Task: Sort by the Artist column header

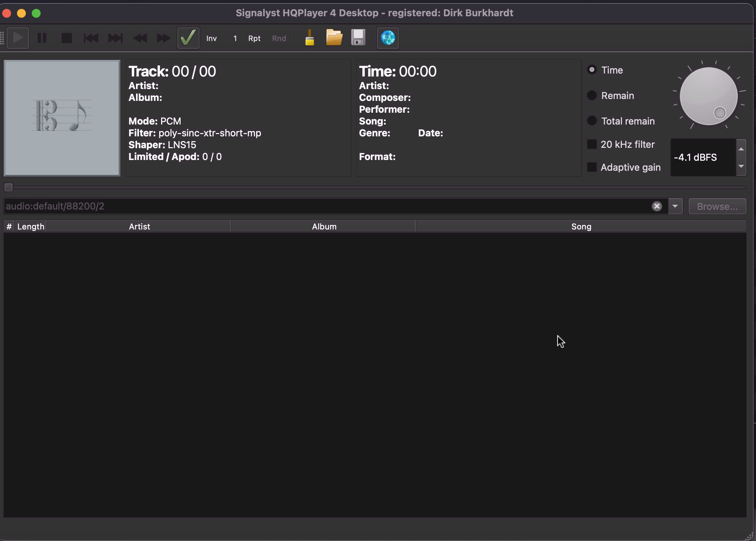Action: 139,227
